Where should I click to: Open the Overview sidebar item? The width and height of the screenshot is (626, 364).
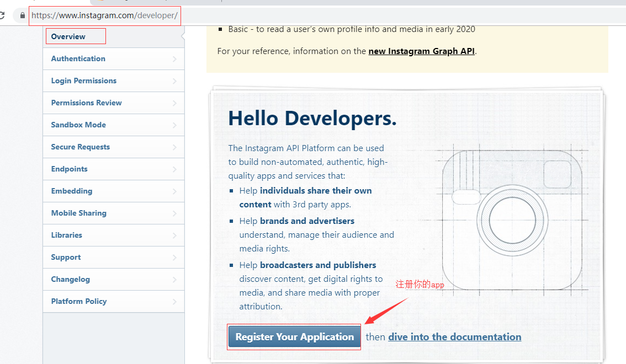(113, 37)
